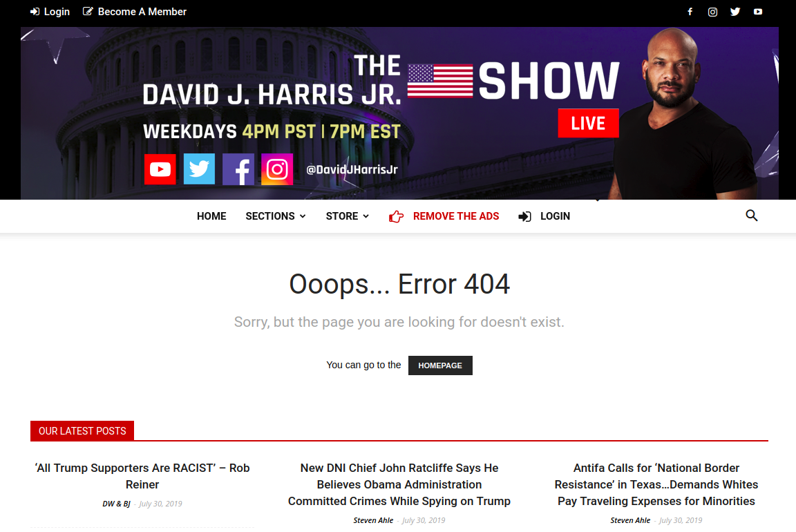Click Steven Ahle under Ratcliffe article
Image resolution: width=796 pixels, height=532 pixels.
(373, 520)
